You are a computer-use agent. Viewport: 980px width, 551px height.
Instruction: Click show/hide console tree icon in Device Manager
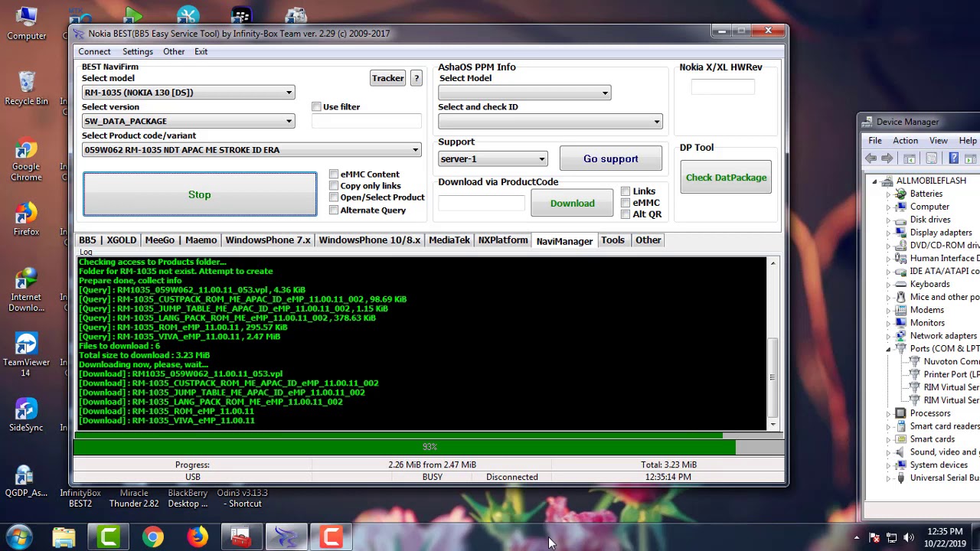coord(910,158)
